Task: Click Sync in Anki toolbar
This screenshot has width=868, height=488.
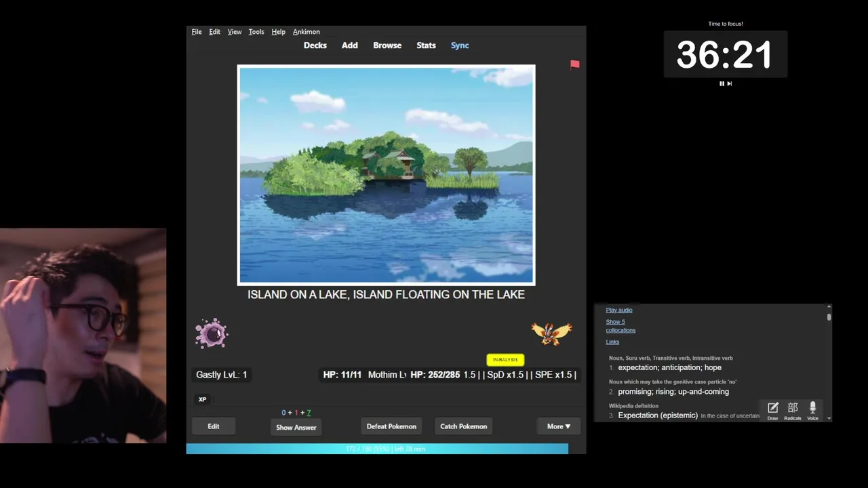Action: [460, 45]
